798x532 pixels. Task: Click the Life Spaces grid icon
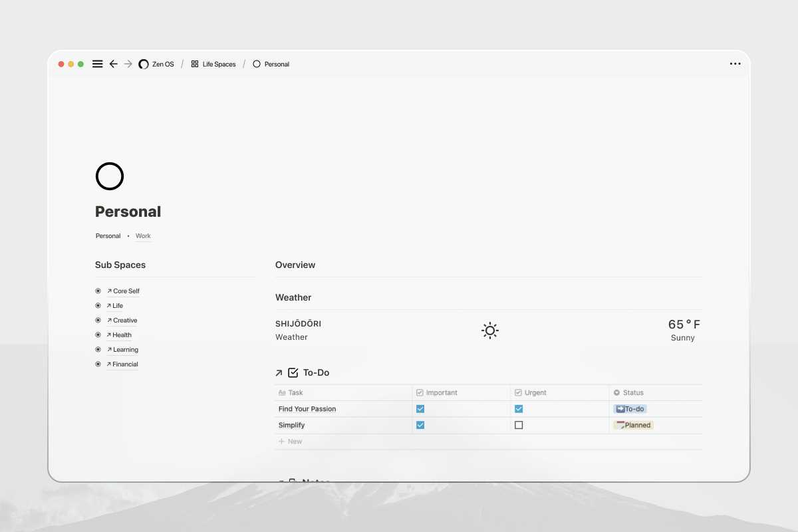(195, 64)
